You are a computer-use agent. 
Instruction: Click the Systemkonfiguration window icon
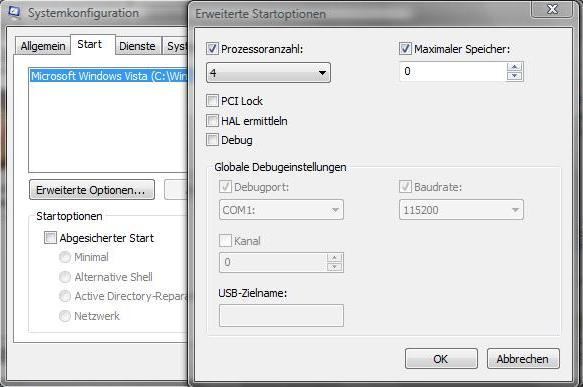[14, 12]
